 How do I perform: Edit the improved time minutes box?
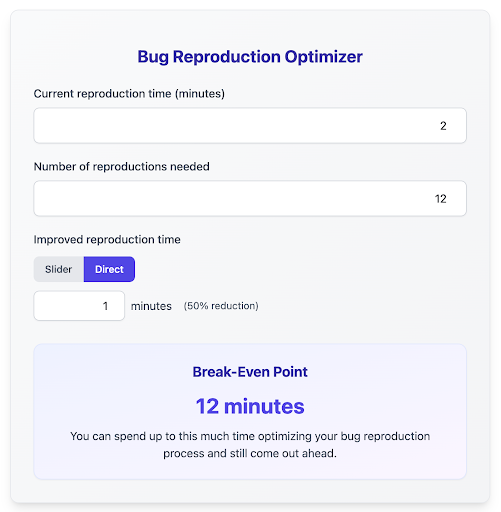click(79, 306)
